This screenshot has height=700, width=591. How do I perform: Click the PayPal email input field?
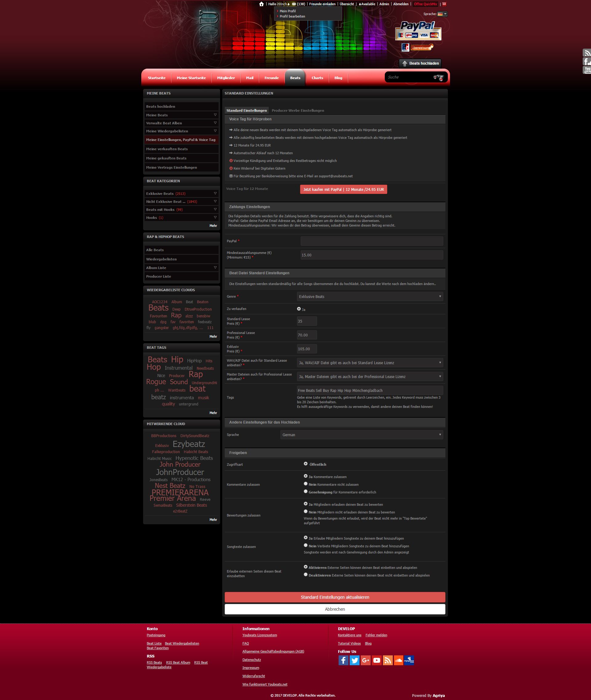point(372,241)
